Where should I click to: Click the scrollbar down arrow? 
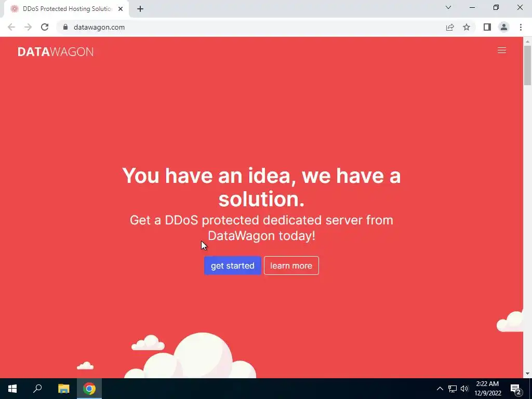[x=527, y=374]
